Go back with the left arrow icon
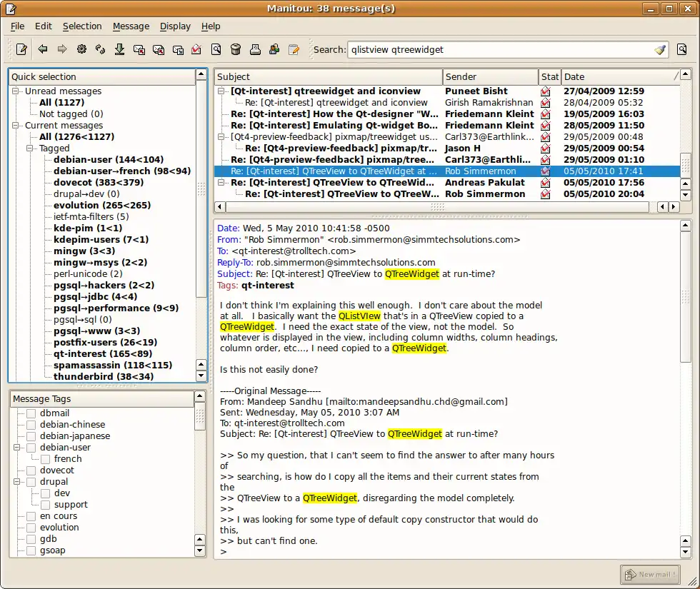The image size is (700, 589). click(x=43, y=49)
